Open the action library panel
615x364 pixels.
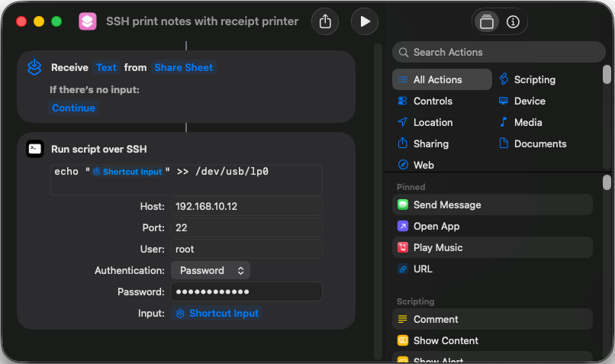pyautogui.click(x=487, y=21)
